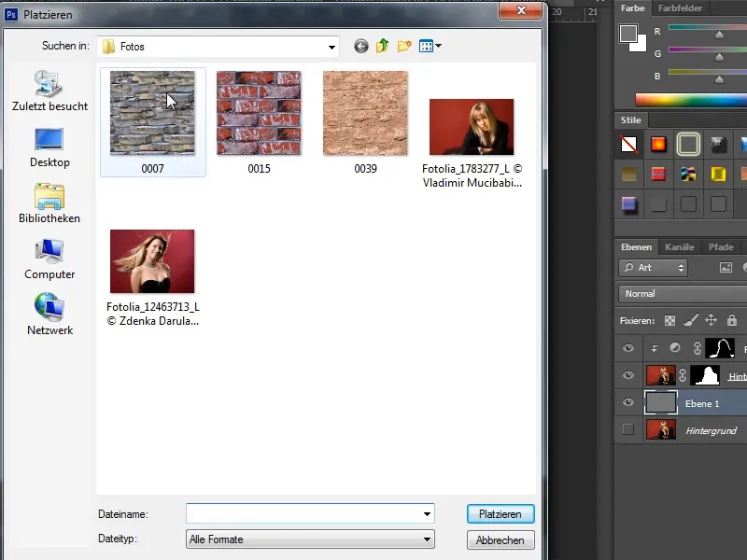Select the 0015 red brick thumbnail

(x=259, y=113)
